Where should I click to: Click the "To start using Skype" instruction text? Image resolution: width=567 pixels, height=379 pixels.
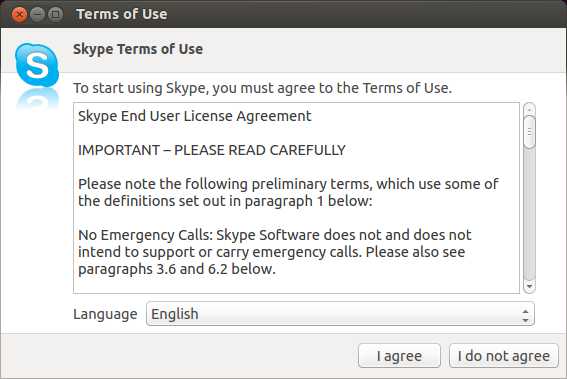pos(263,88)
